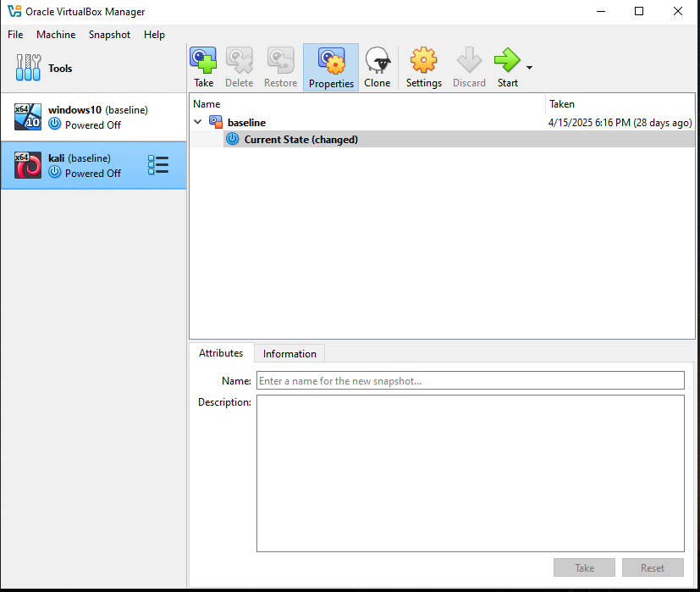Viewport: 700px width, 592px height.
Task: Open machine Settings via the gear icon
Action: (424, 68)
